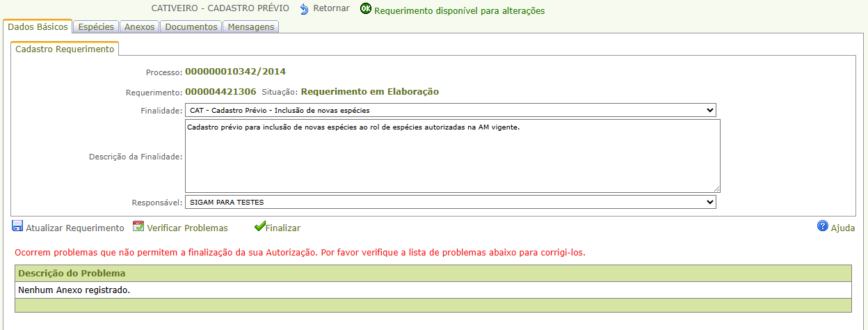Click the blue Retornar back arrow icon
Image resolution: width=868 pixels, height=330 pixels.
point(304,9)
